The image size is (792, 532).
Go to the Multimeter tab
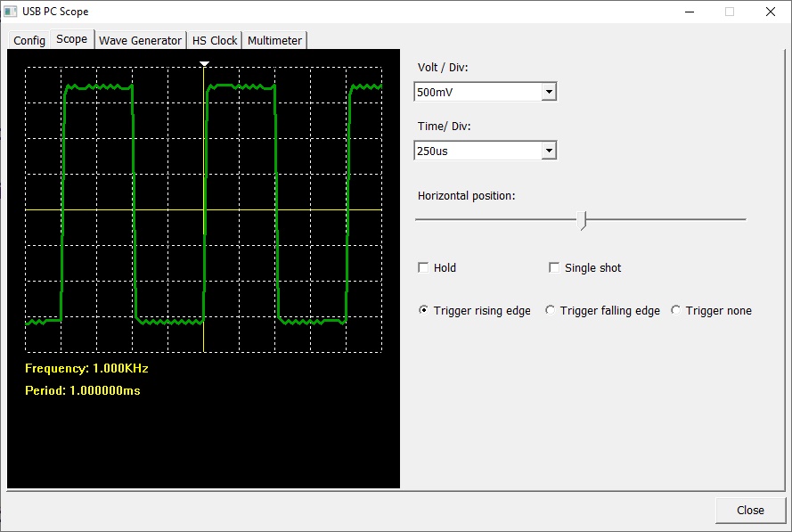(x=274, y=40)
